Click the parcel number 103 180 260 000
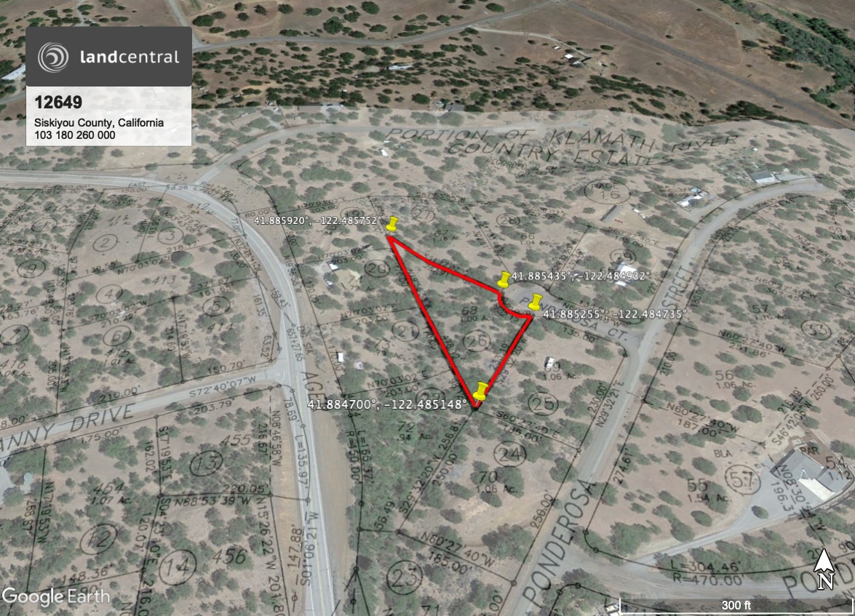This screenshot has width=855, height=616. (75, 135)
